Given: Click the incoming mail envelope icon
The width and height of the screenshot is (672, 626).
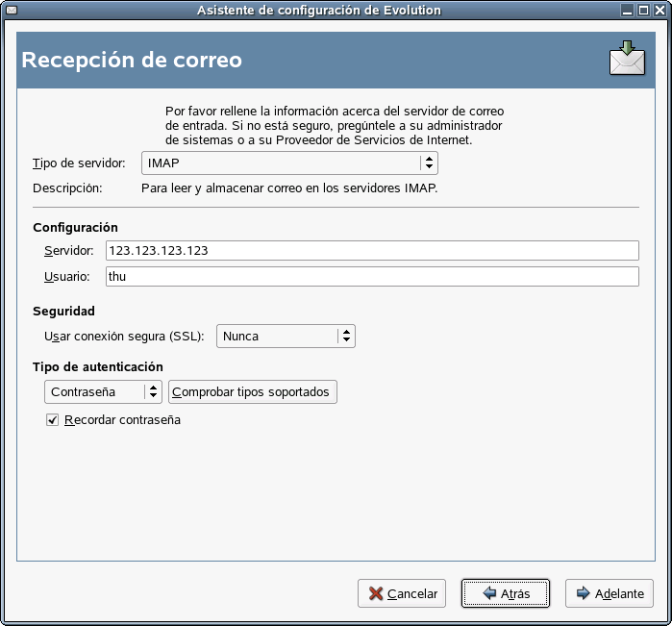Looking at the screenshot, I should pos(627,58).
